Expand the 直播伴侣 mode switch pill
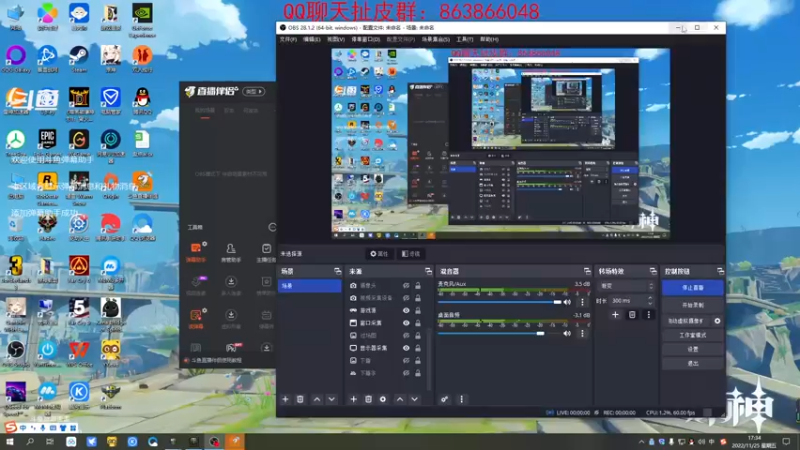Screen dimensions: 800x450 click(x=254, y=91)
